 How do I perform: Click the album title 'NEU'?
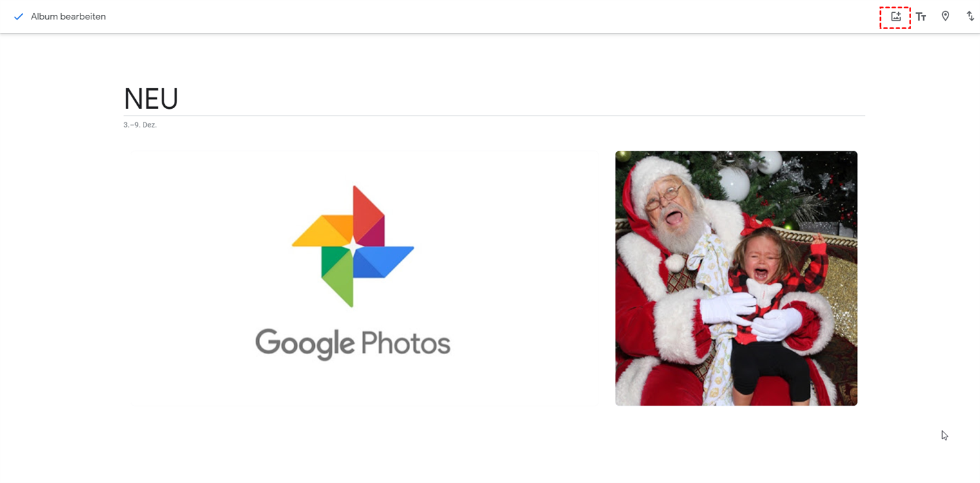click(x=151, y=99)
